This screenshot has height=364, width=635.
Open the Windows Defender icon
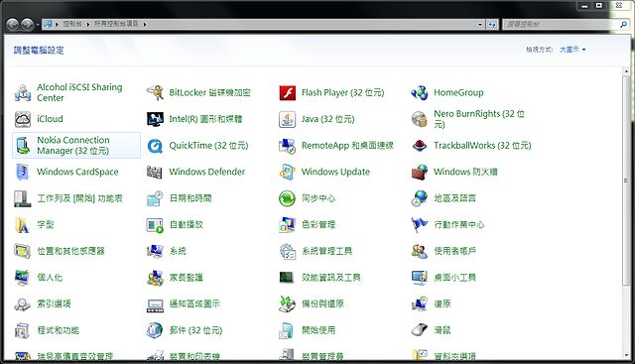click(x=155, y=172)
